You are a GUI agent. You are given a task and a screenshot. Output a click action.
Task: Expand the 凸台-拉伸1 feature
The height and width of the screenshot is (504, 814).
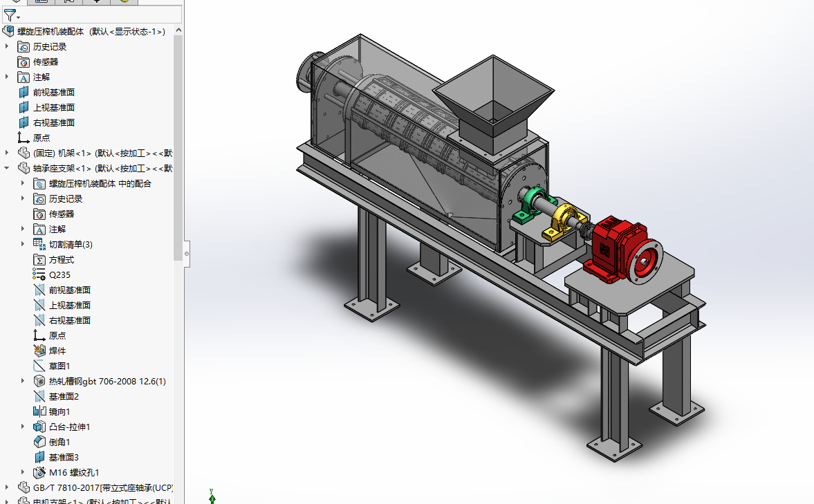[22, 427]
